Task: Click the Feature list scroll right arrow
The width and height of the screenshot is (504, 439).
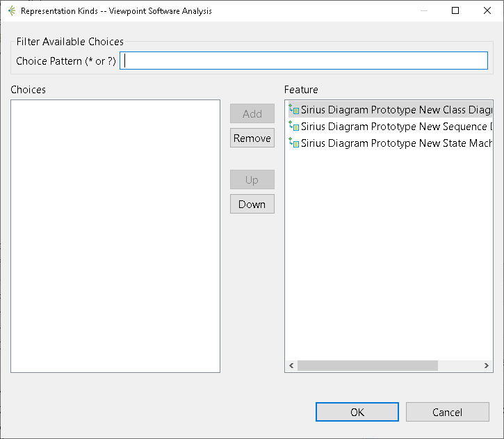Action: [487, 366]
